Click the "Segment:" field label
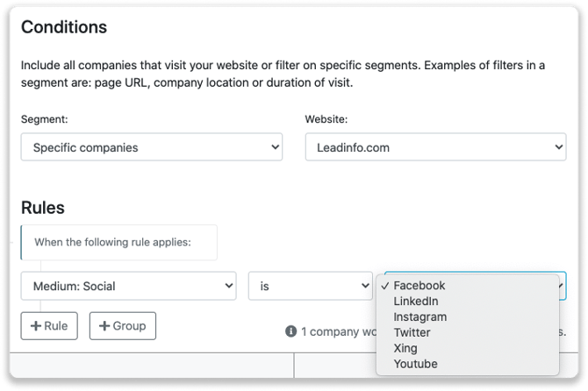The height and width of the screenshot is (391, 588). click(45, 118)
